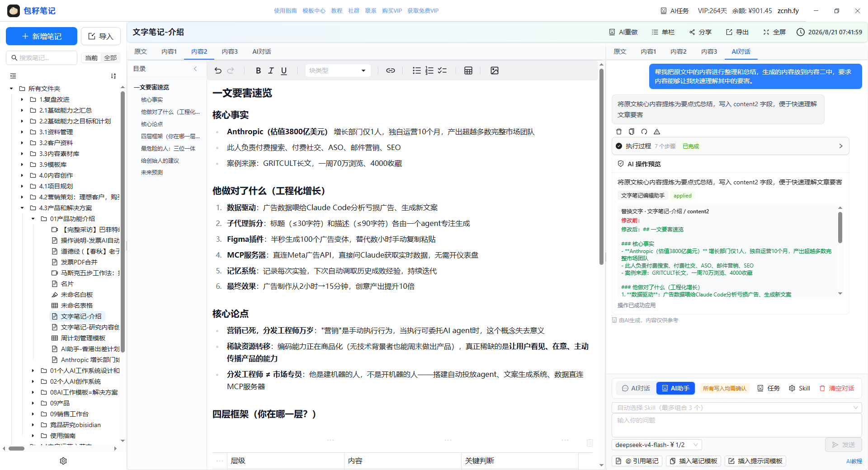Screen dimensions: 868x470
Task: Apply italic formatting with the I icon
Action: click(271, 70)
